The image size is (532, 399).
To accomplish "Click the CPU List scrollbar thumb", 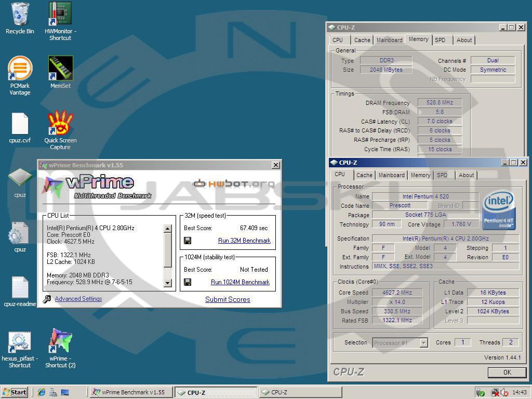I will tap(168, 250).
